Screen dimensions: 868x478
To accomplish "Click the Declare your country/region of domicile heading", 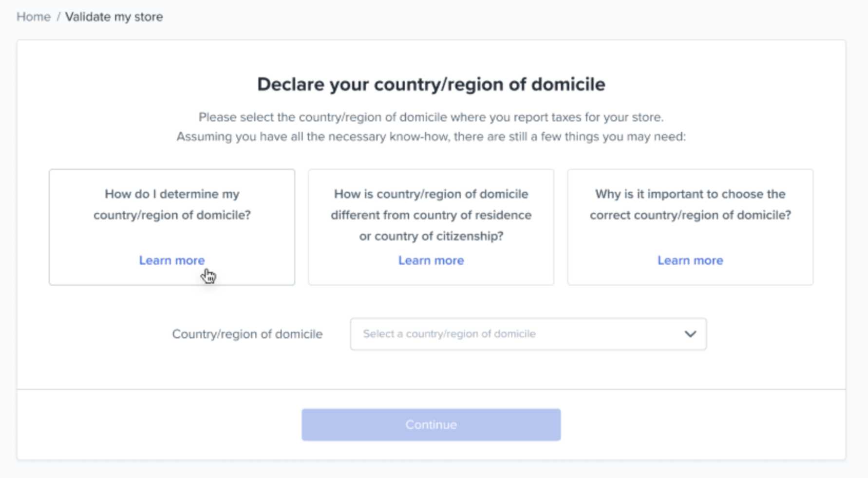I will [431, 84].
